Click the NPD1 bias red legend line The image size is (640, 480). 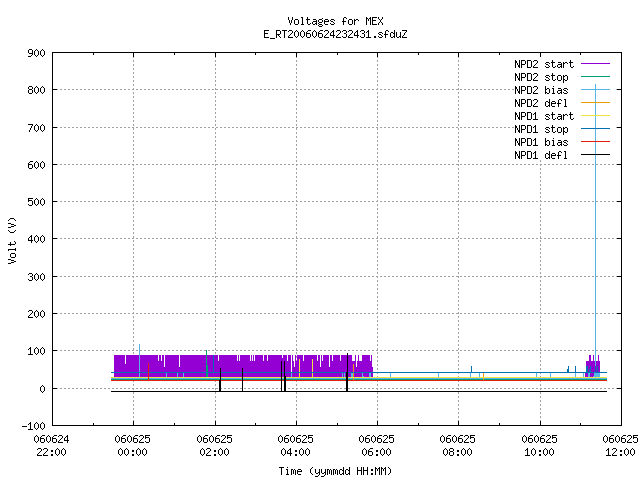595,142
